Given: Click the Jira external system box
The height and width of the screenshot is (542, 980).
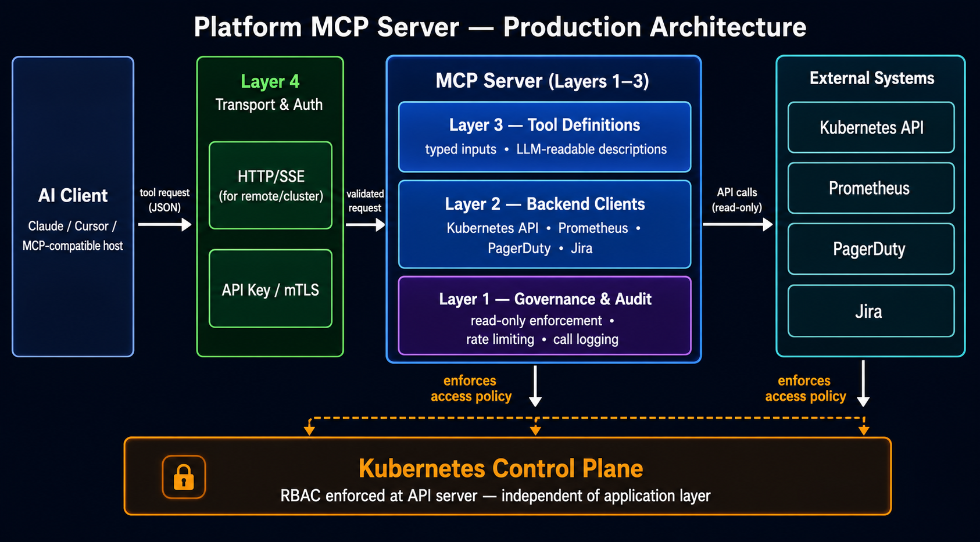Looking at the screenshot, I should (871, 311).
